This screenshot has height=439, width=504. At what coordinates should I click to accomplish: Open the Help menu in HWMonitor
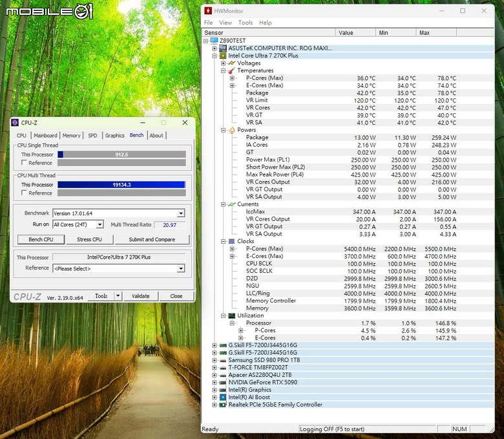pyautogui.click(x=265, y=23)
